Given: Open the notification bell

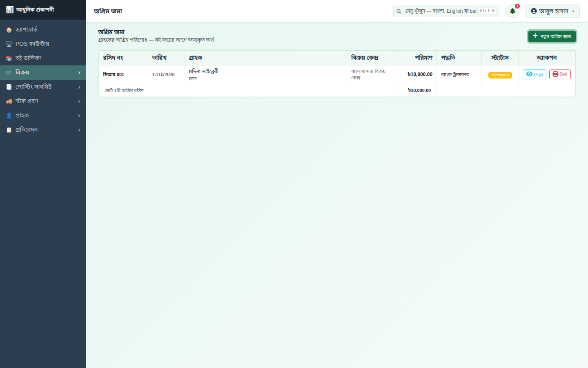Looking at the screenshot, I should click(512, 11).
